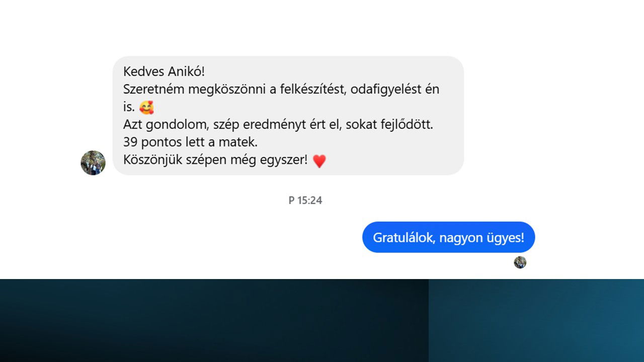Click the 'P 15:24' timestamp
The image size is (644, 362).
coord(305,200)
